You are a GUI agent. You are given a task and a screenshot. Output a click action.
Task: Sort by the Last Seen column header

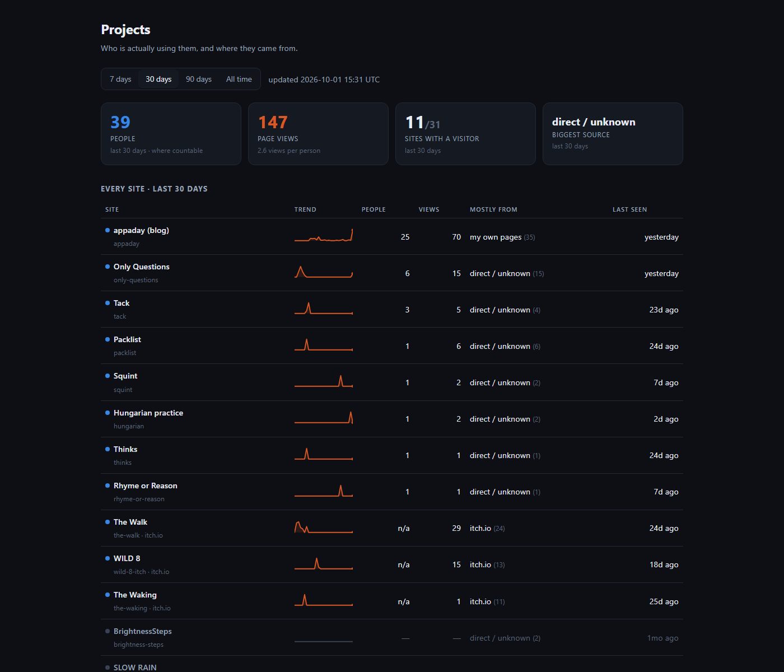point(629,209)
